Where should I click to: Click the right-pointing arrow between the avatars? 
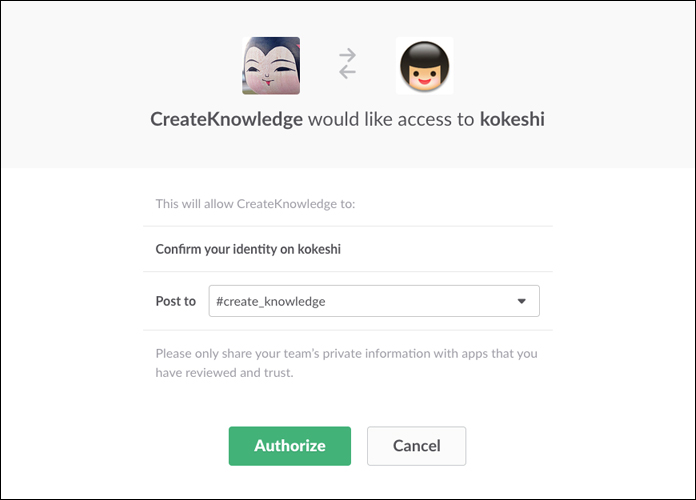(348, 57)
